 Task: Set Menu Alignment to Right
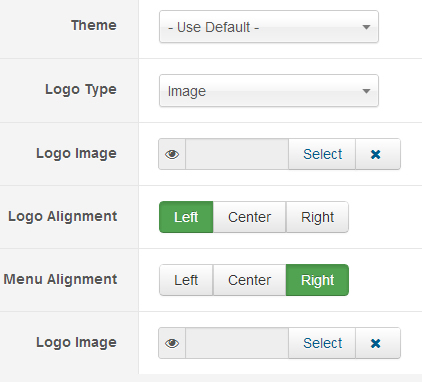(x=317, y=280)
